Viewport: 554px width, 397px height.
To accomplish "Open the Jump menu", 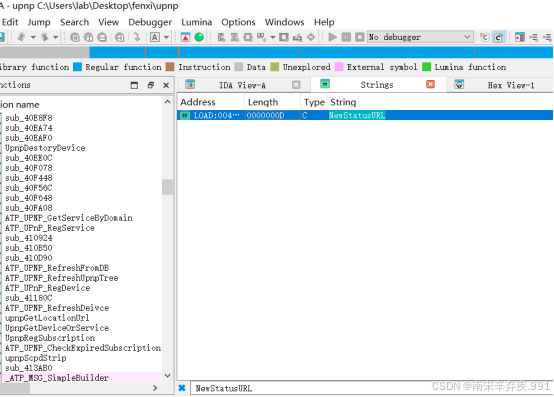I will pos(39,22).
